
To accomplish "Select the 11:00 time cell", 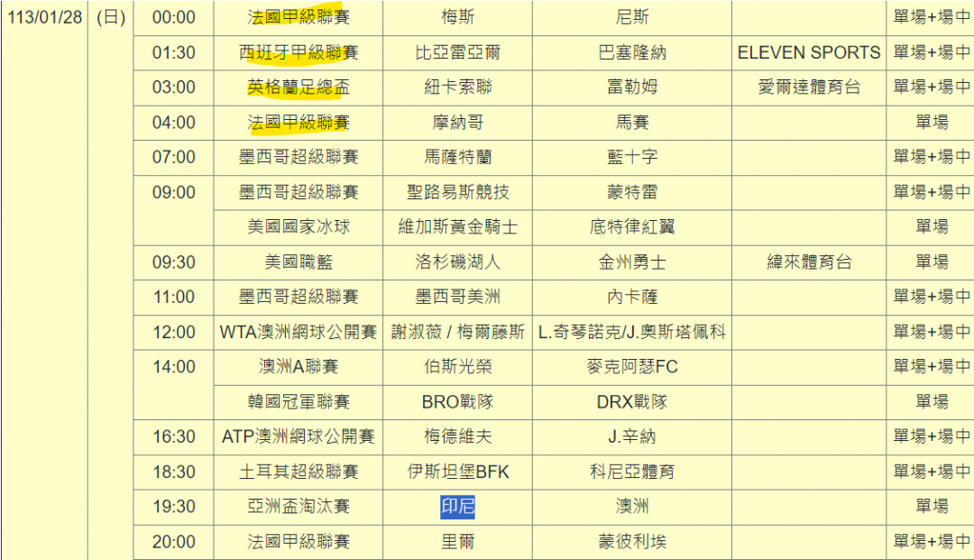I will [174, 298].
